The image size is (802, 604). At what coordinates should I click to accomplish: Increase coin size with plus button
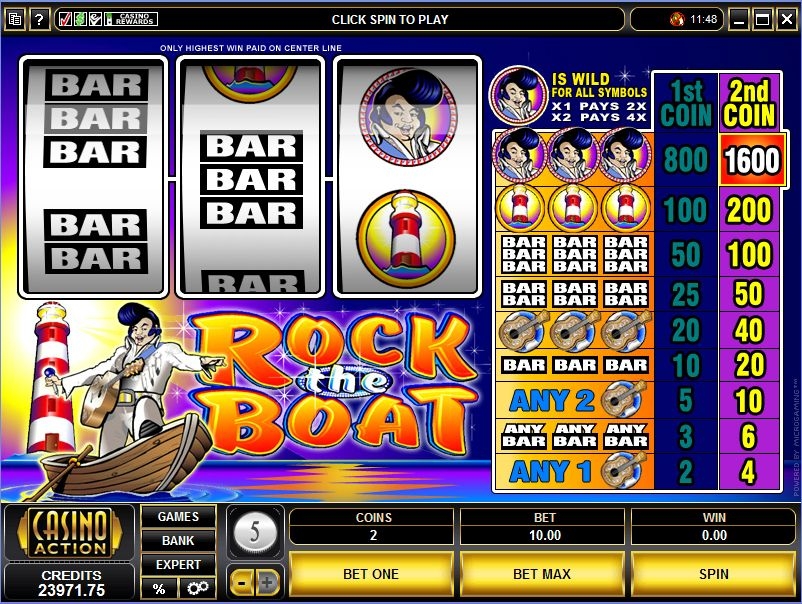click(268, 582)
